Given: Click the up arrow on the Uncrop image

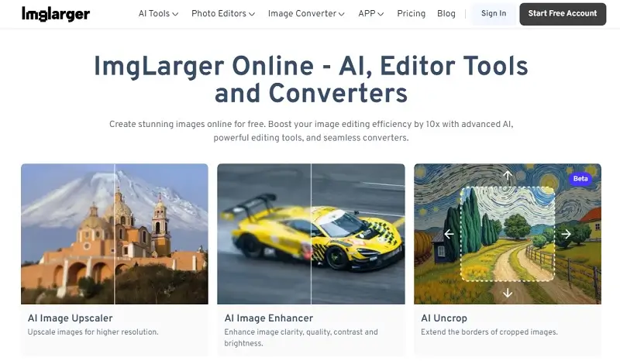Looking at the screenshot, I should (x=508, y=176).
